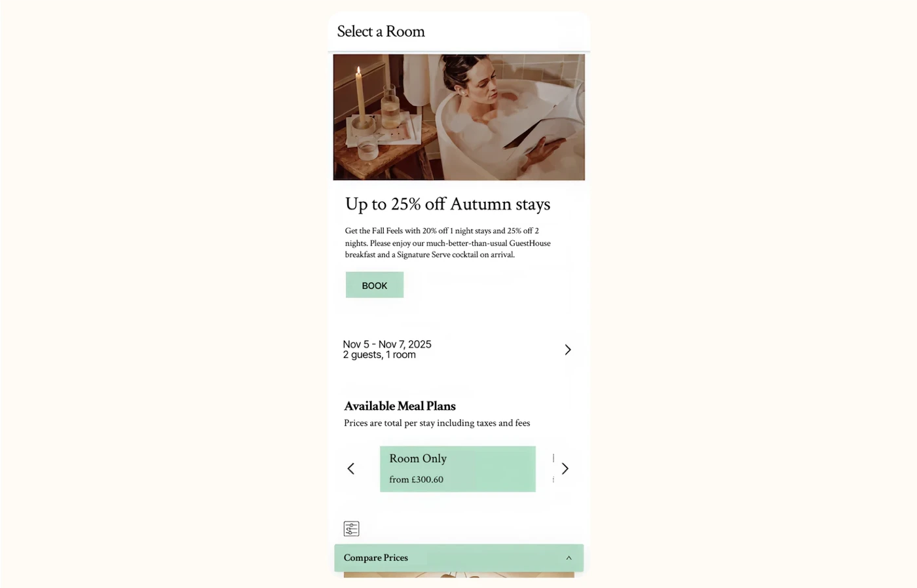The height and width of the screenshot is (588, 917).
Task: Click the Up to 25% off Autumn stays headline
Action: [447, 204]
